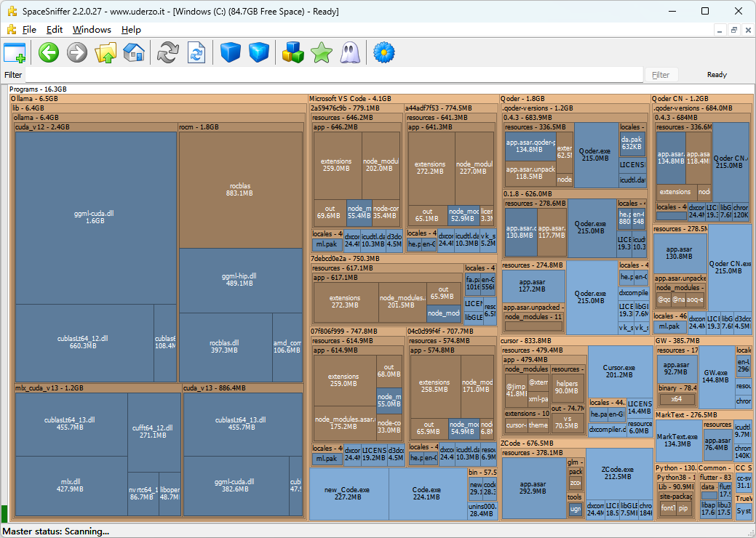Click the Master status: Scanning... text
756x538 pixels.
point(56,531)
